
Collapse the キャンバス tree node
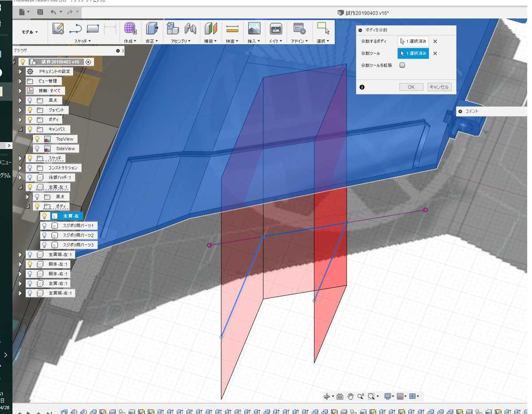coord(20,129)
